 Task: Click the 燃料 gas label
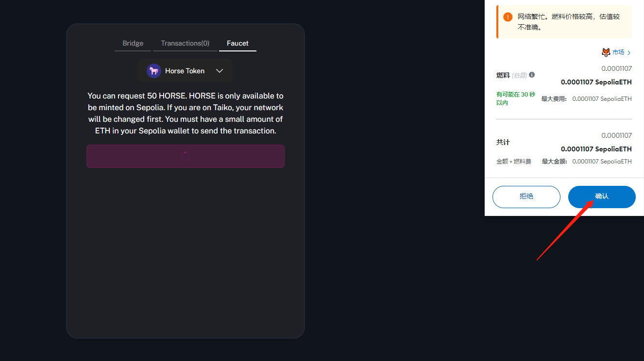coord(503,75)
